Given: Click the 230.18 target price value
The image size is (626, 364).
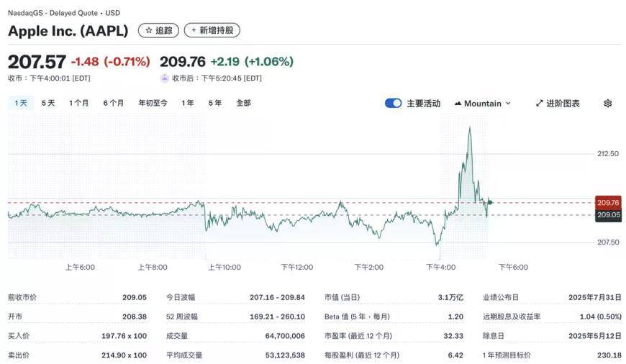Looking at the screenshot, I should tap(609, 355).
